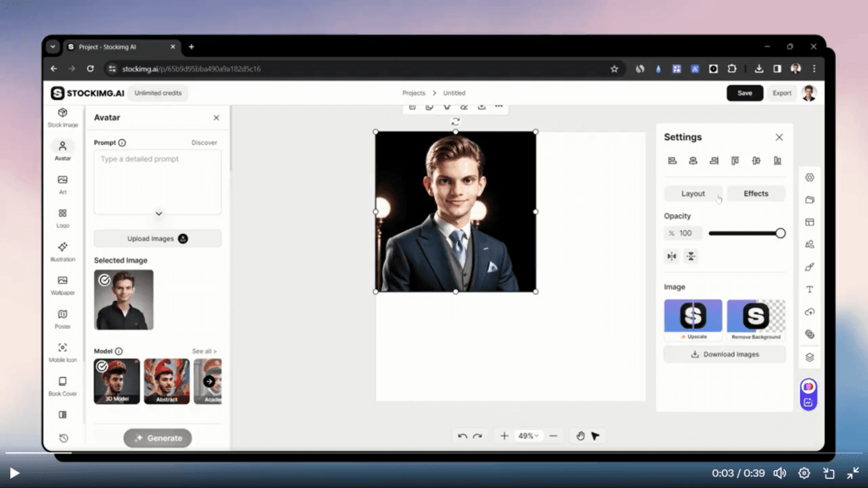Open the text tool in right toolbar

810,290
